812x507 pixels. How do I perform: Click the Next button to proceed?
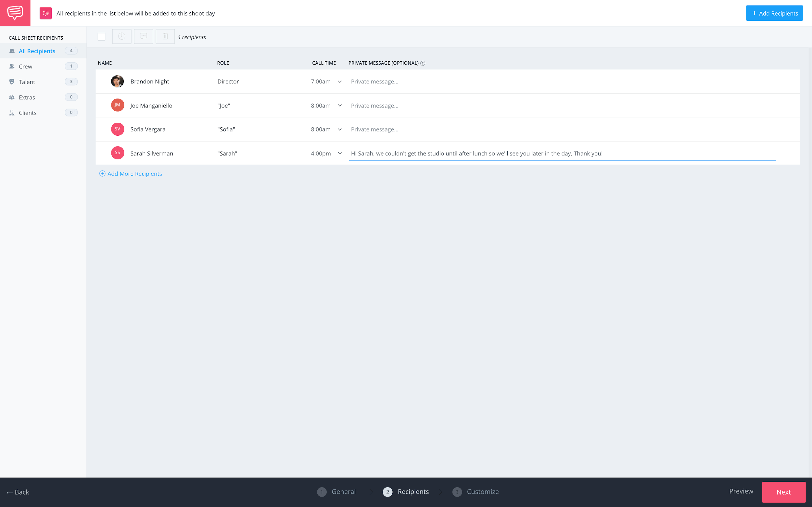click(x=783, y=492)
